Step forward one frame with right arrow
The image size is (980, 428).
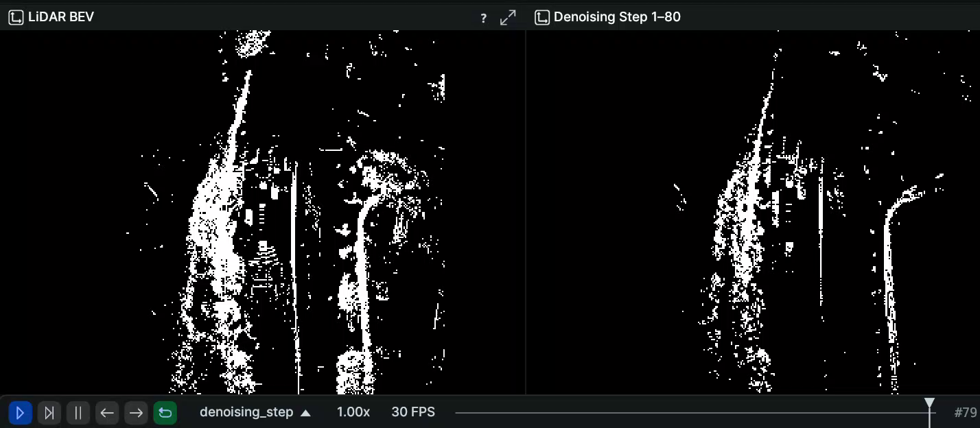coord(136,413)
